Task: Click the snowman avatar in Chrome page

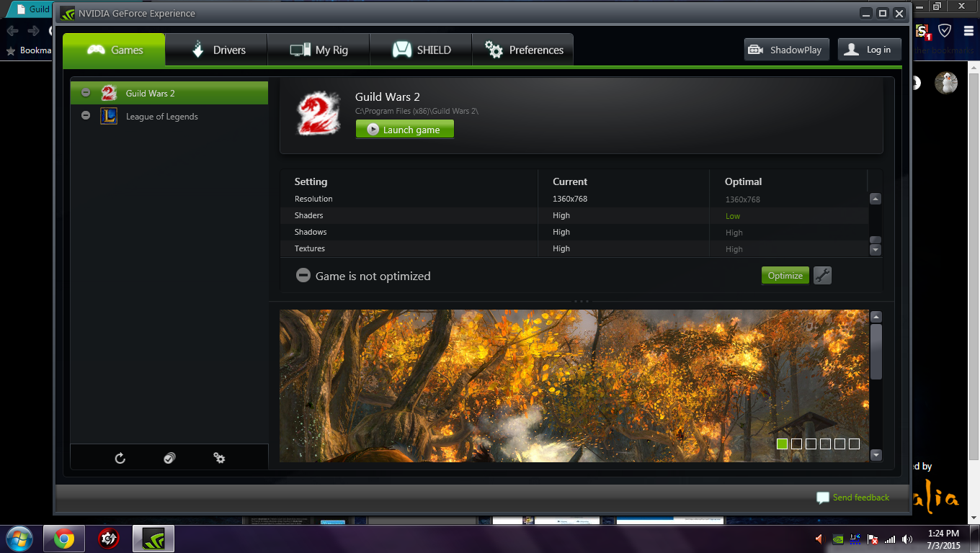Action: point(946,82)
